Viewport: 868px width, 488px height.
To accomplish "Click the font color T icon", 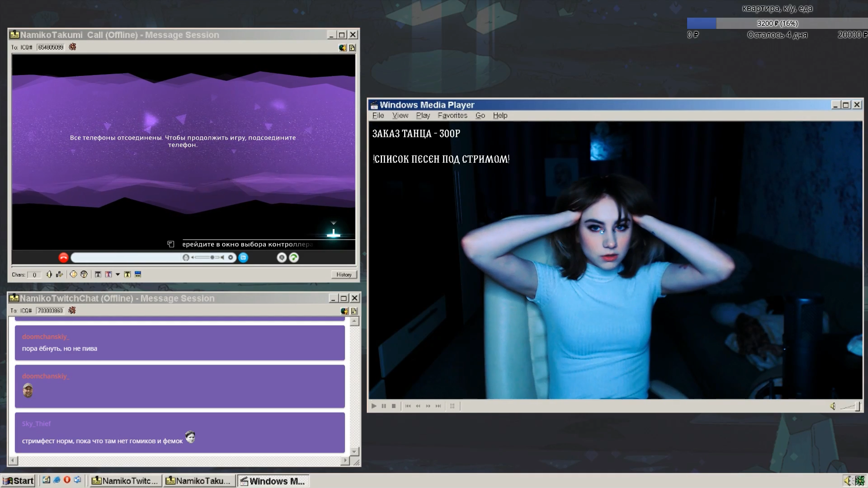I will (x=108, y=274).
